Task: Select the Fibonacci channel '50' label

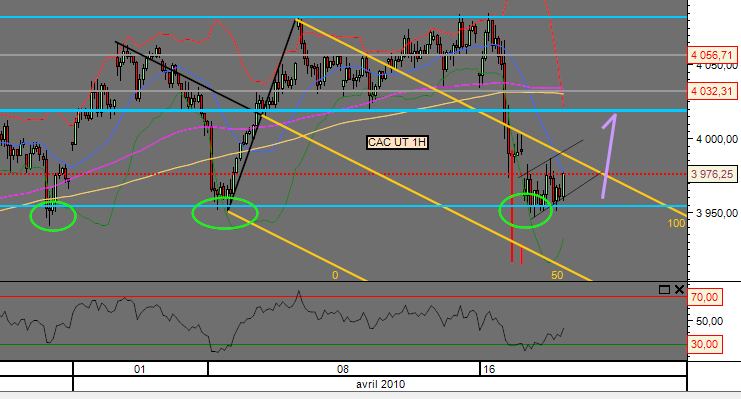Action: tap(557, 275)
